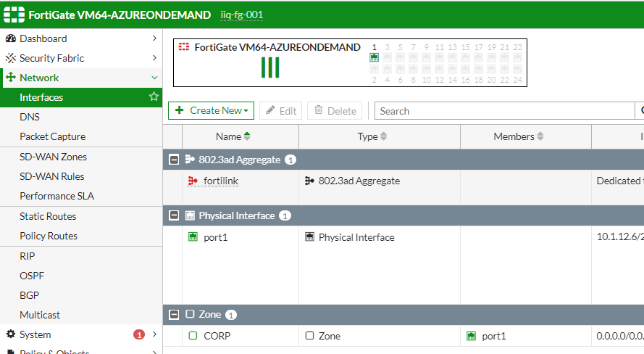Click Security Fabric icon
644x354 pixels.
click(11, 58)
